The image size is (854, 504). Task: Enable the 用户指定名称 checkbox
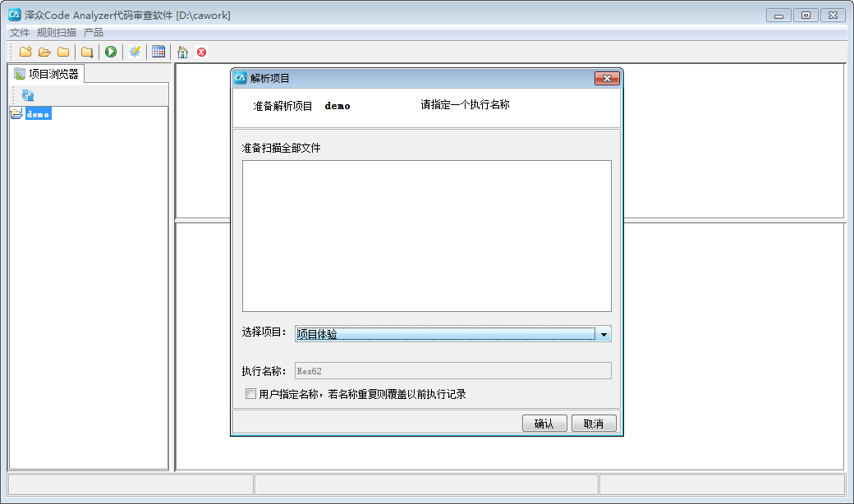[250, 393]
